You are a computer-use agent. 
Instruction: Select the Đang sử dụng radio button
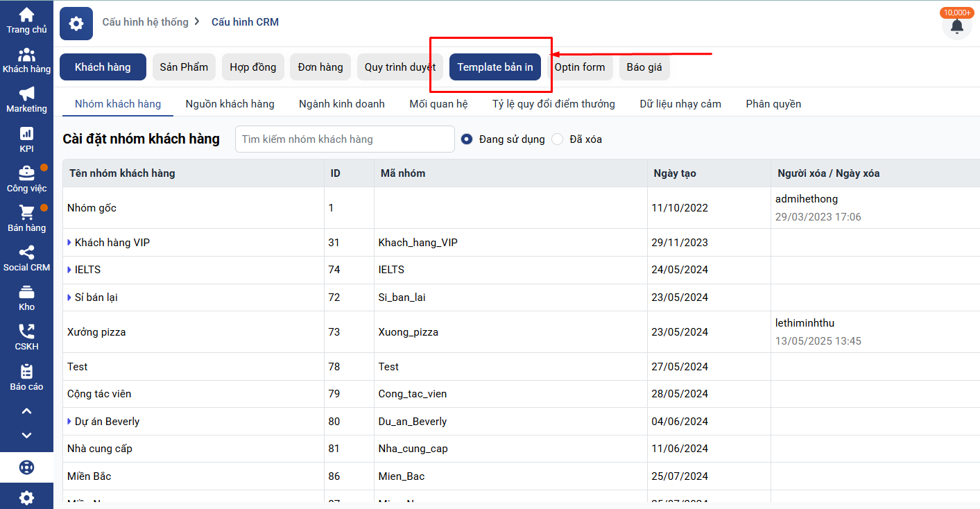[x=467, y=139]
